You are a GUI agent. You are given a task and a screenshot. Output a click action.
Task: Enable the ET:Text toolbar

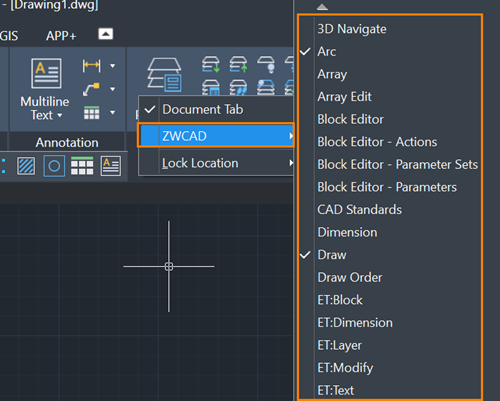click(x=390, y=390)
